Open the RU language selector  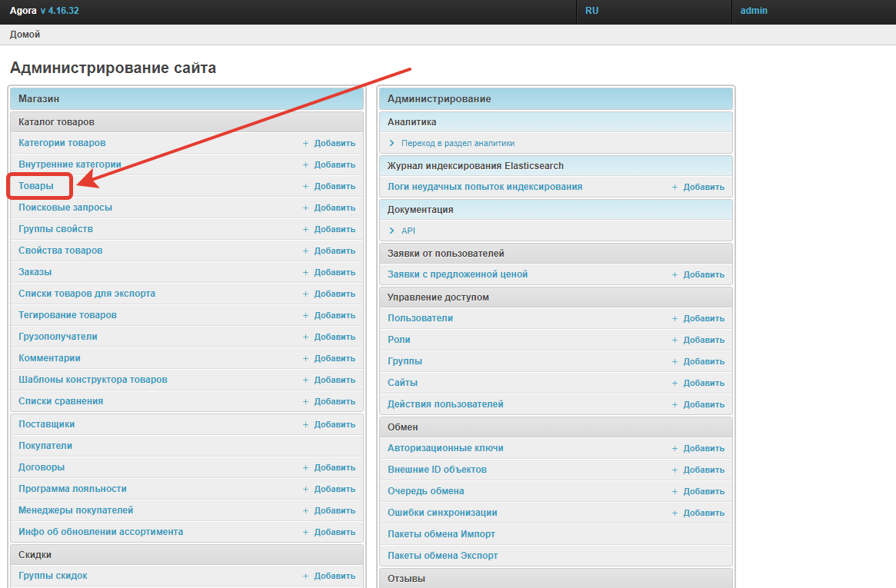[591, 11]
